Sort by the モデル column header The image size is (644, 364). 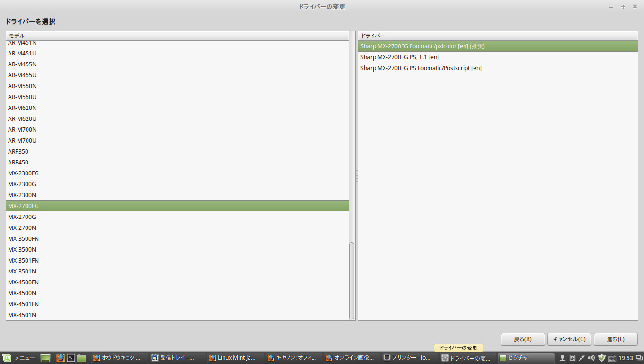(x=177, y=36)
